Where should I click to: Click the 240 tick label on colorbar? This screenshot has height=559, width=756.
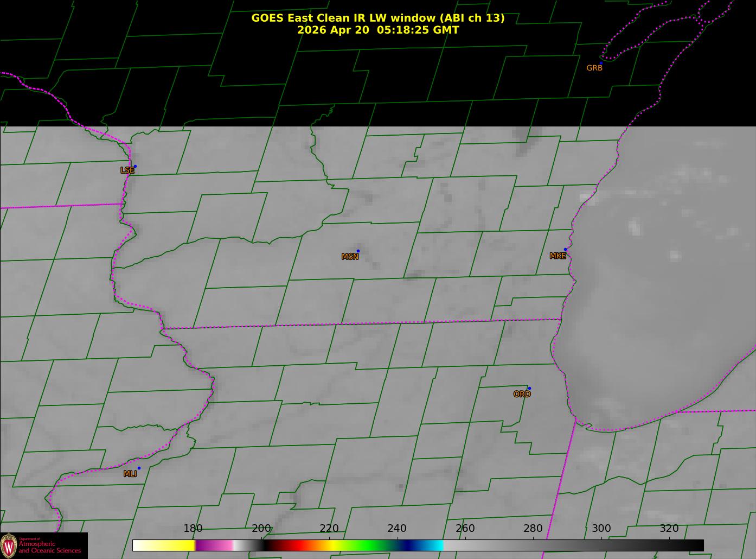(397, 529)
